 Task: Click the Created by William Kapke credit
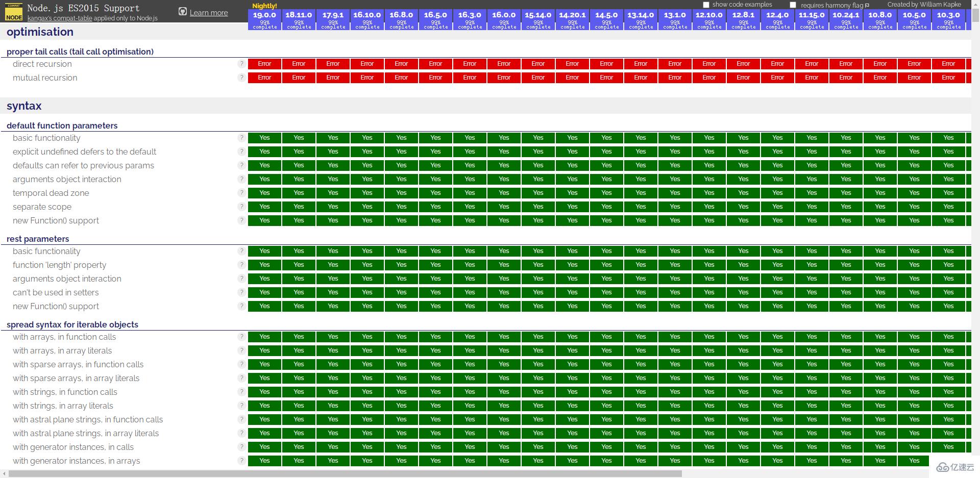(924, 5)
